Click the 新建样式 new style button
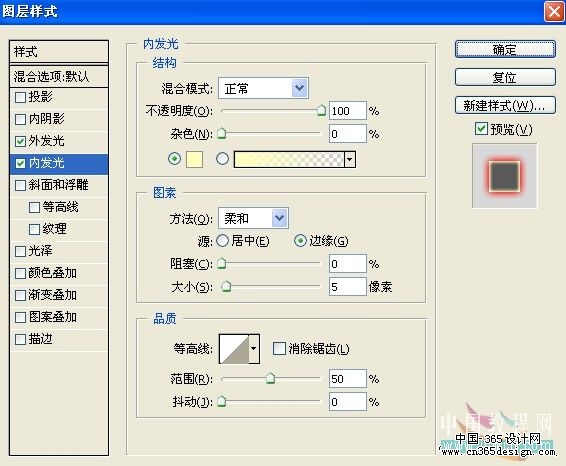The image size is (566, 466). 505,105
